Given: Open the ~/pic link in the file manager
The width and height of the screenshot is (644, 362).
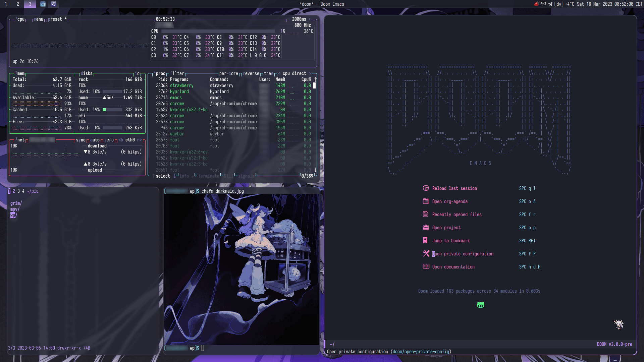Looking at the screenshot, I should pos(33,191).
